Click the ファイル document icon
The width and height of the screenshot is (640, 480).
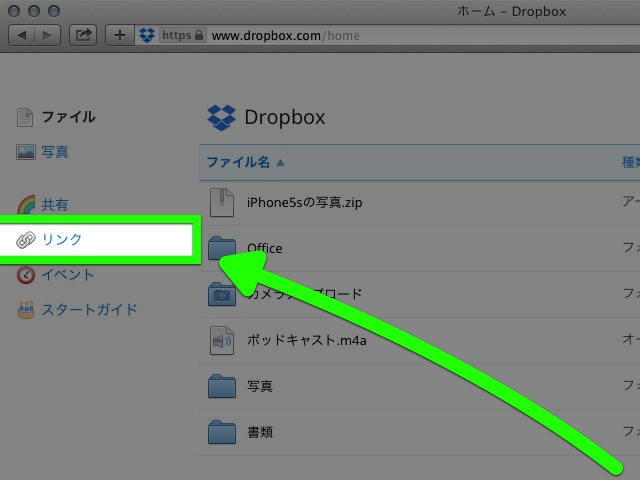click(25, 117)
